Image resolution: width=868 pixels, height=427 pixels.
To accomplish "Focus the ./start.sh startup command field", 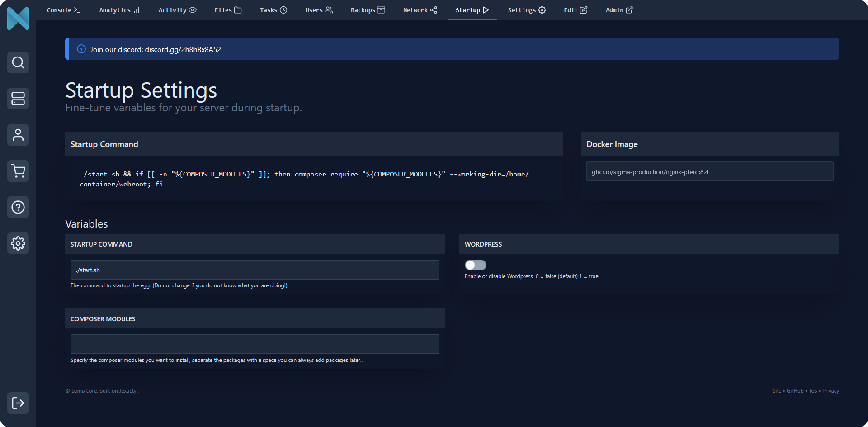I will (255, 270).
